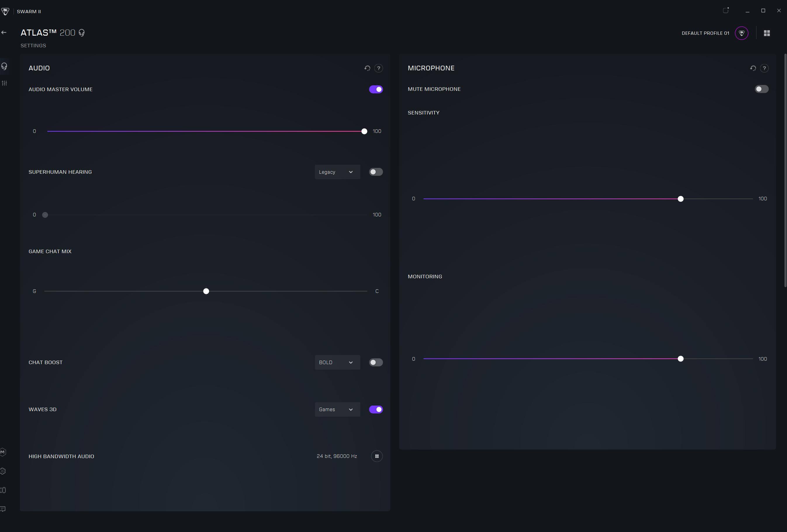Open the Microphone section help icon

coord(764,68)
